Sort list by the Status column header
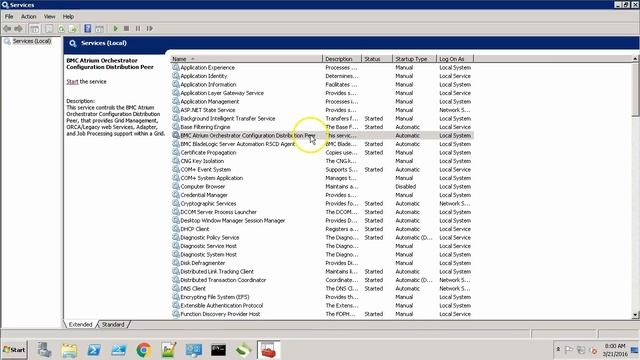640x360 pixels. (x=377, y=59)
